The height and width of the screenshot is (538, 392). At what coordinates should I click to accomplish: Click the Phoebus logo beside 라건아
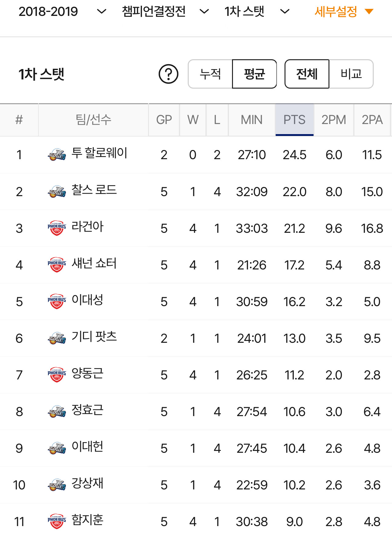pyautogui.click(x=57, y=228)
